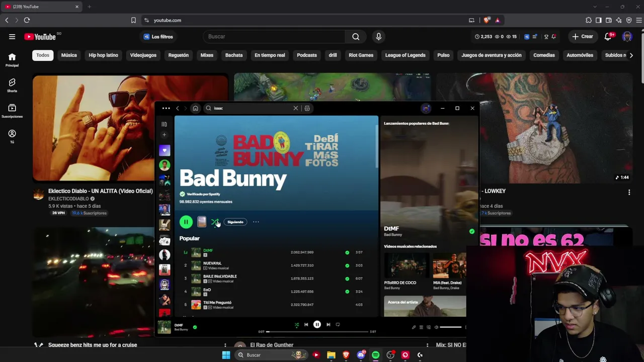Toggle Siguiendo follow button for Bad Bunny
Viewport: 644px width, 362px height.
click(x=235, y=222)
